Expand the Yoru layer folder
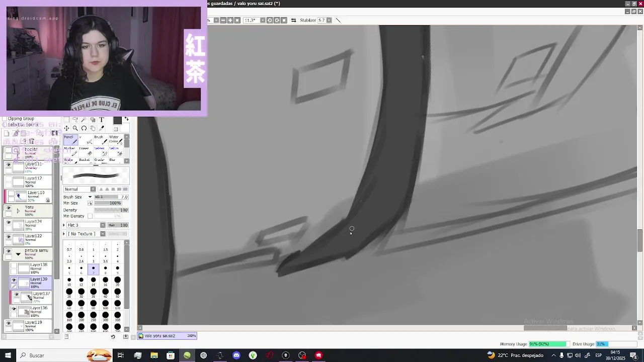Screen dimensions: 644x362 [x=18, y=211]
